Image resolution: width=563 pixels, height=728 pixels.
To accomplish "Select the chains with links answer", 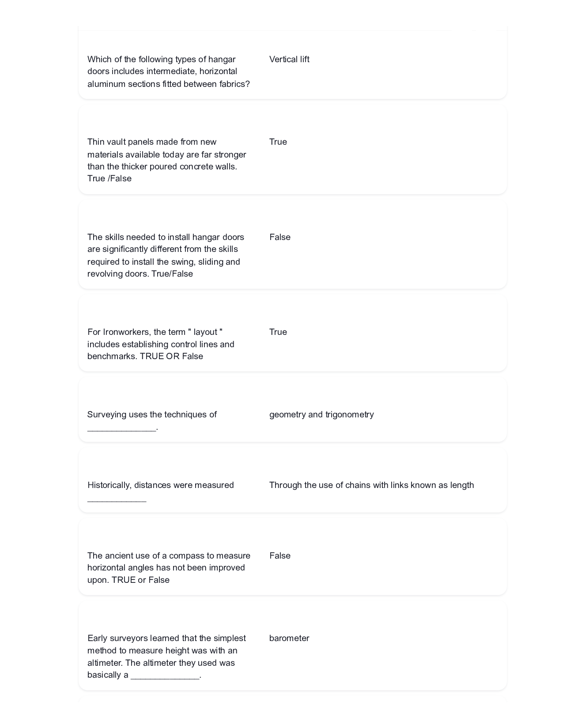I will [371, 485].
